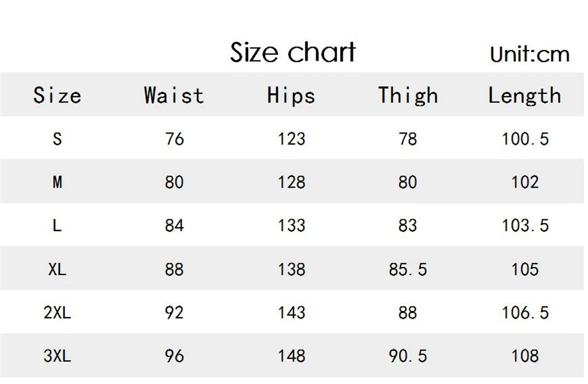This screenshot has height=384, width=588.
Task: Click the M size row label
Action: click(x=57, y=182)
